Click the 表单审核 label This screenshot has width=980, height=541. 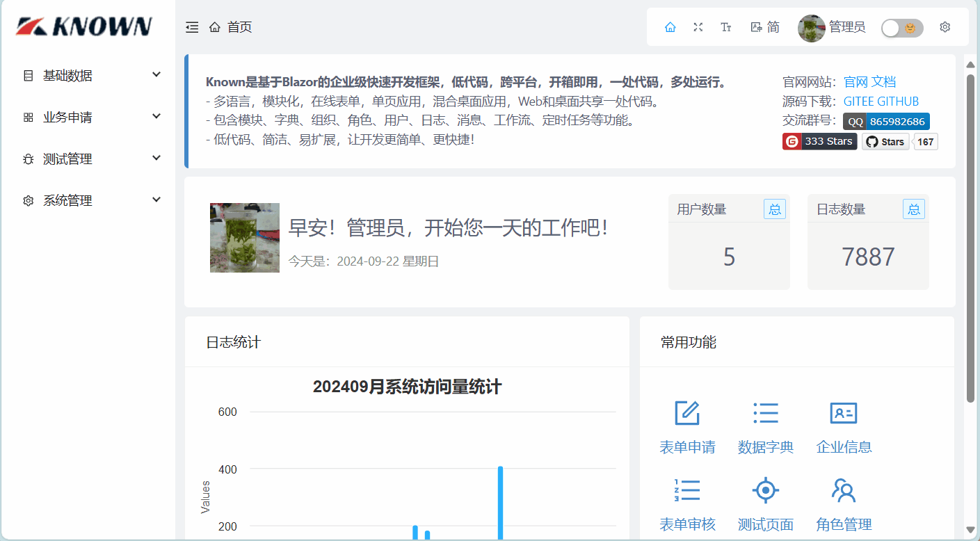coord(687,524)
